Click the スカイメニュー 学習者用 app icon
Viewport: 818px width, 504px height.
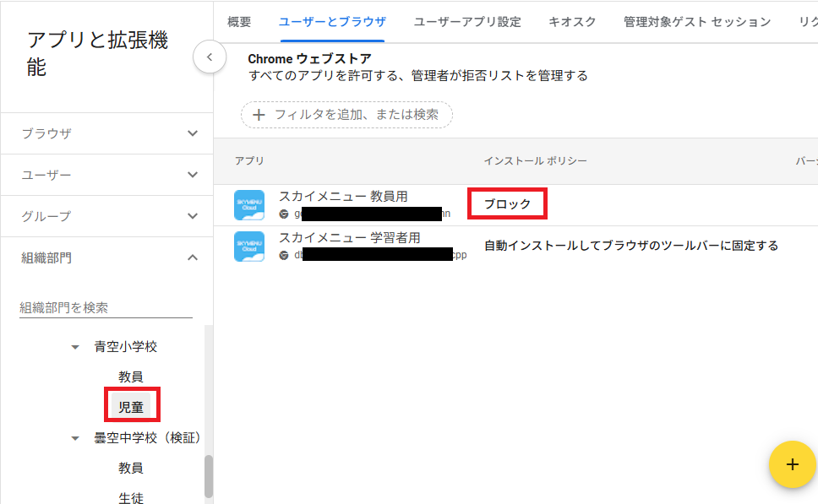(x=249, y=247)
